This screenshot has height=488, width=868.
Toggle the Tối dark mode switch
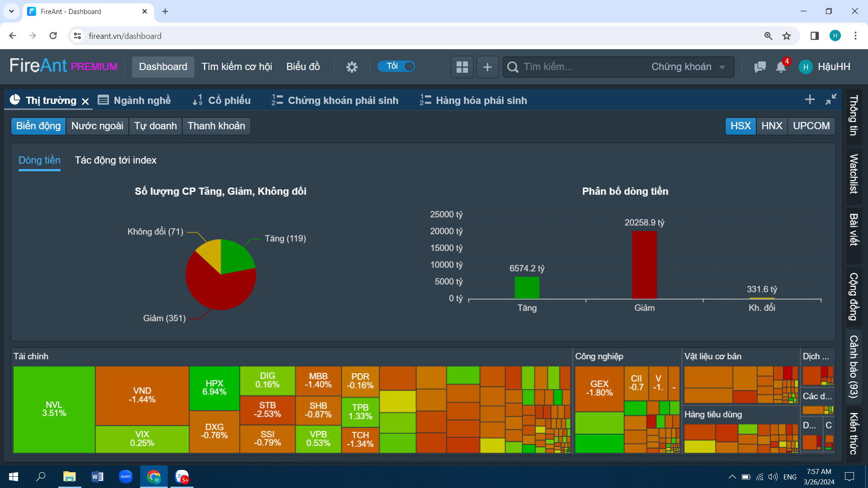(x=396, y=66)
